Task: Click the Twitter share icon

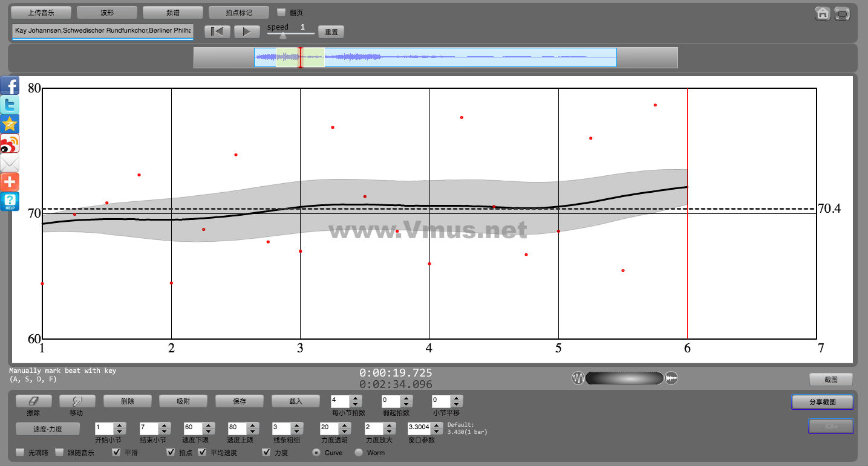Action: click(x=10, y=105)
